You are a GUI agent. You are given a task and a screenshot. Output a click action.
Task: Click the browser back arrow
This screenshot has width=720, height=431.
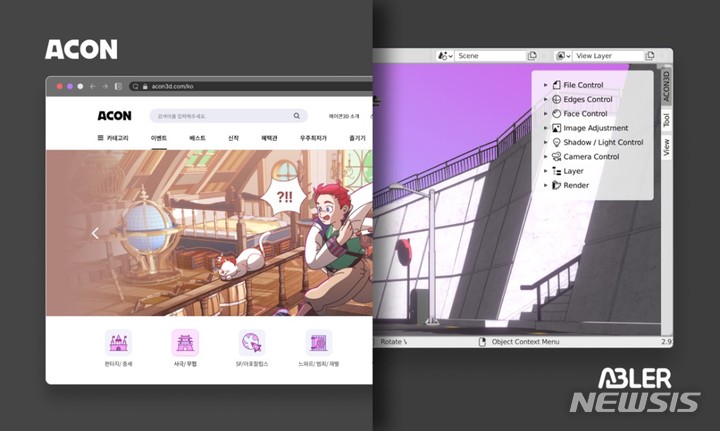coord(93,87)
